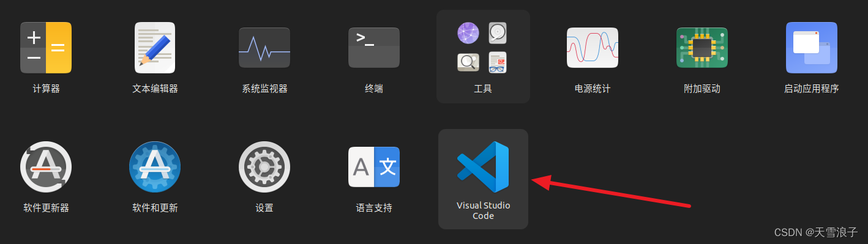Open Power Statistics (电源统计) icon
Screen dimensions: 868x244
coord(593,48)
